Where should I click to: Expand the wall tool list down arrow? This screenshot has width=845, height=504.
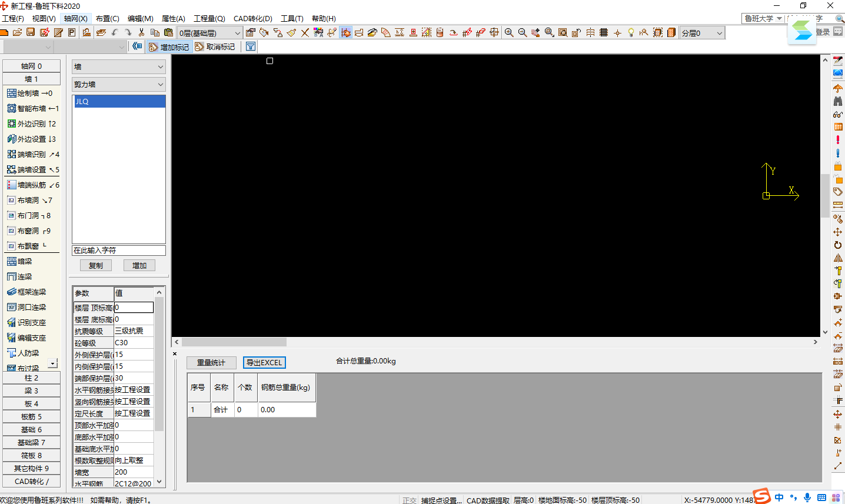tap(53, 363)
